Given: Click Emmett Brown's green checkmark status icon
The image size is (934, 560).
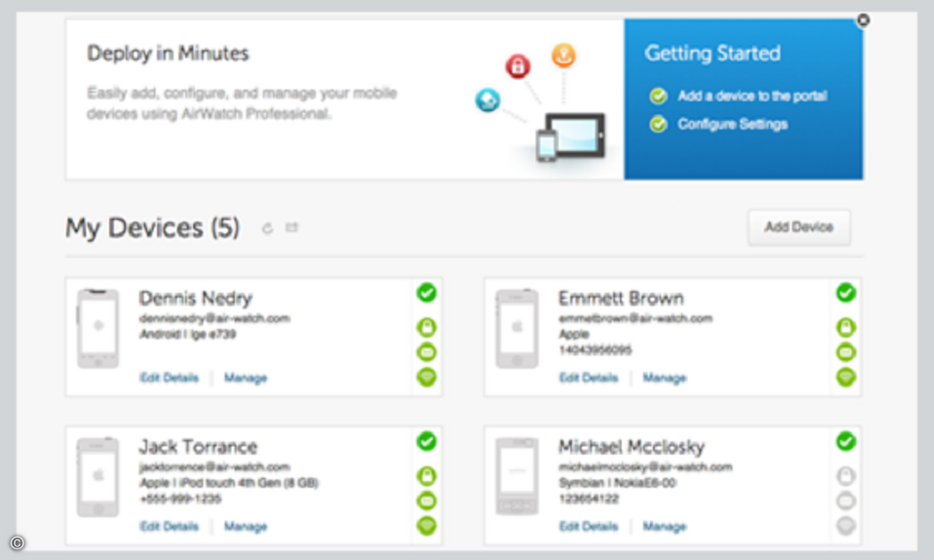Looking at the screenshot, I should coord(846,293).
